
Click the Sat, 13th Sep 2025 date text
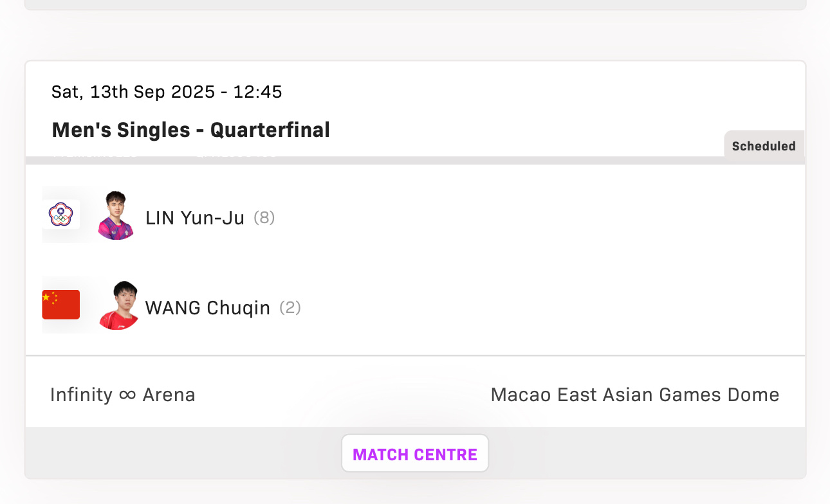133,92
